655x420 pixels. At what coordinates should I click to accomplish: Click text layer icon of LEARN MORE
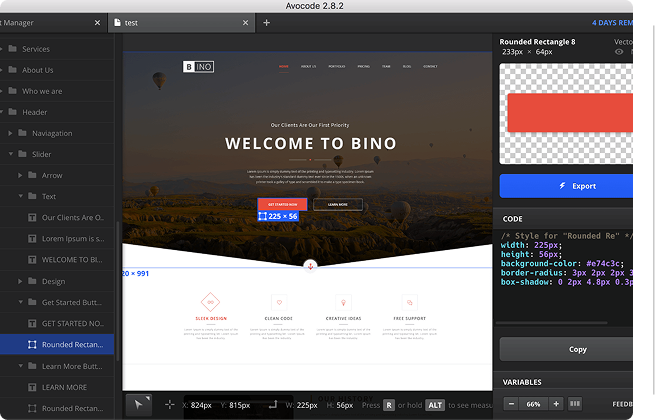pos(32,387)
